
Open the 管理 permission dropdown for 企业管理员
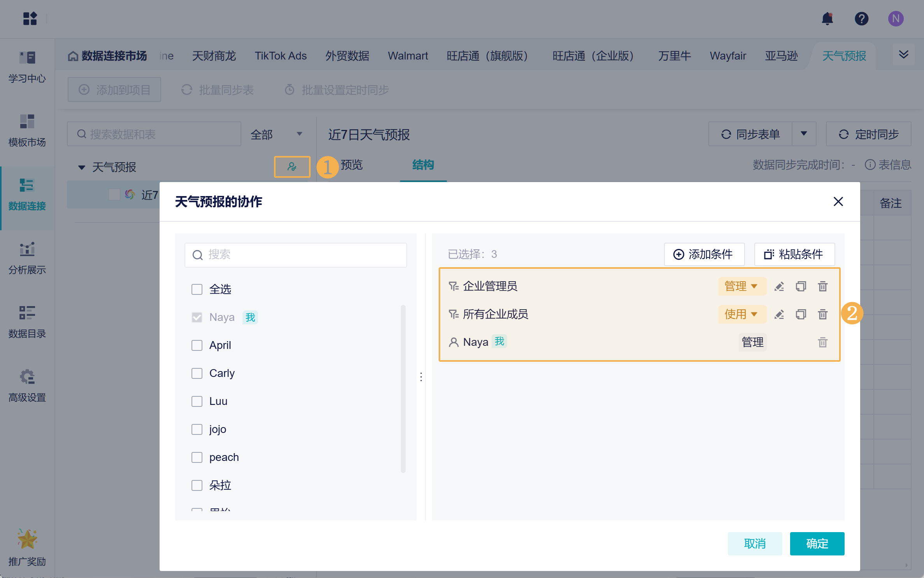[x=741, y=286]
